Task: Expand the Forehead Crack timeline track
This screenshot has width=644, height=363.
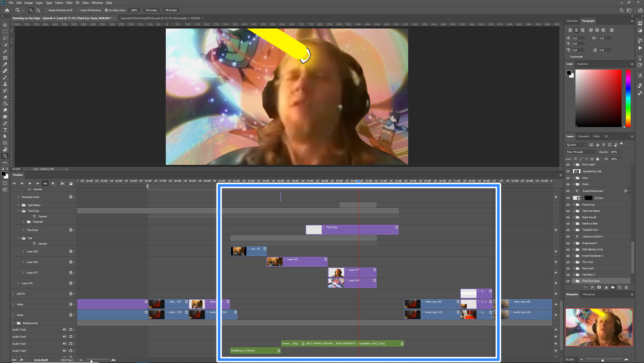Action: click(18, 197)
